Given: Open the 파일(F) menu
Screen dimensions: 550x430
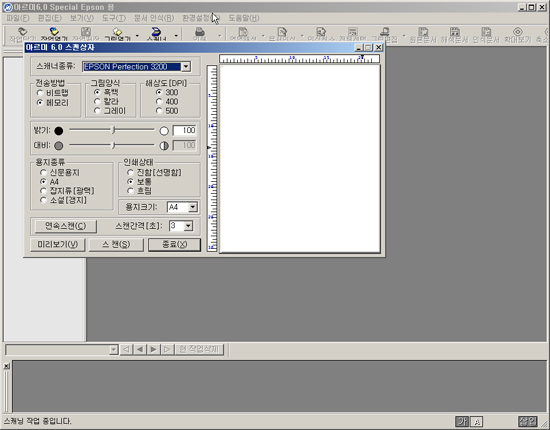Looking at the screenshot, I should click(x=18, y=18).
